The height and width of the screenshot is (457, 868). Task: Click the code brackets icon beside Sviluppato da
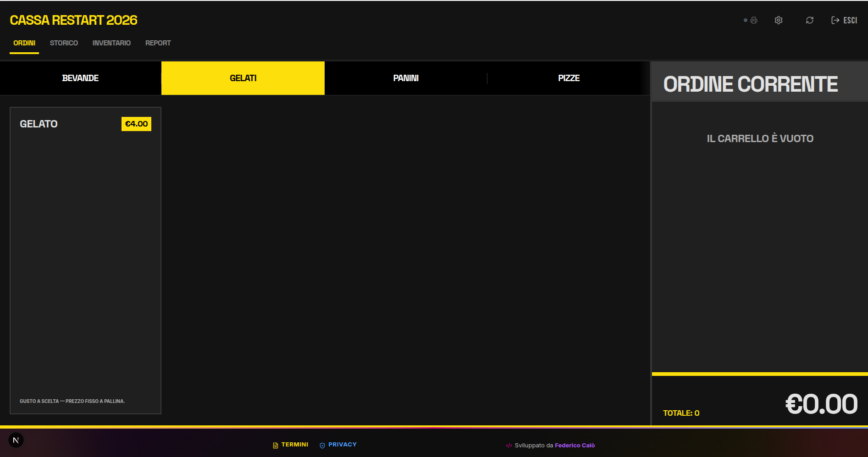point(509,446)
